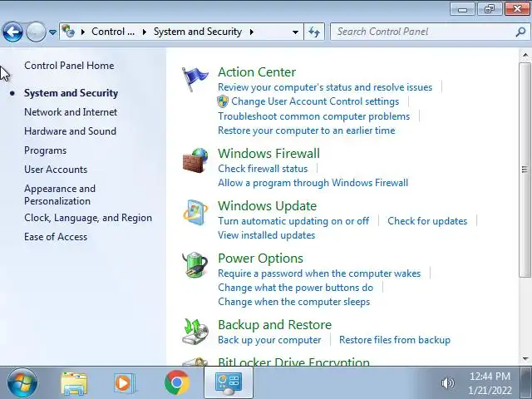Open the Action Center flag icon
The width and height of the screenshot is (532, 399).
[195, 79]
